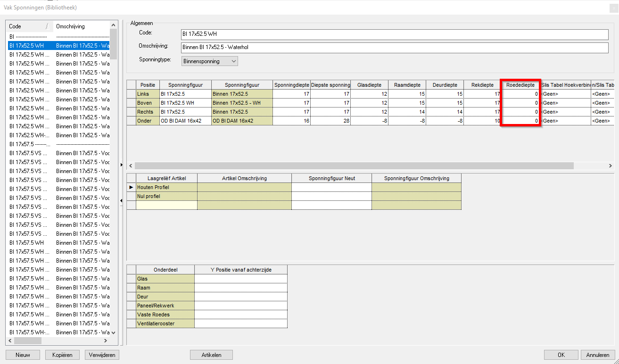Screen dimensions: 619x364
Task: Click the 'BI 17x52.5 WH' Sponningfiguur cell
Action: point(186,103)
